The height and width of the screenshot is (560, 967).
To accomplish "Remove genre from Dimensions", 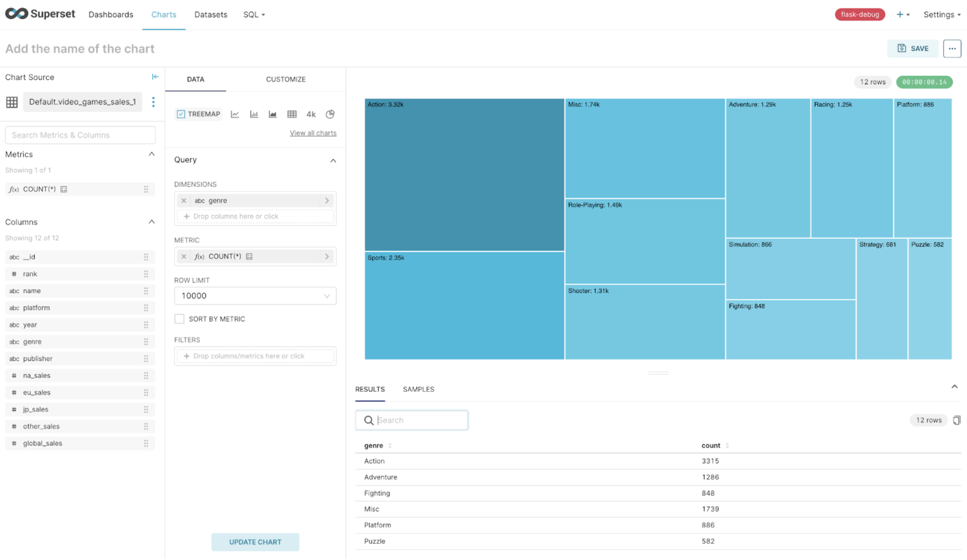I will tap(184, 200).
